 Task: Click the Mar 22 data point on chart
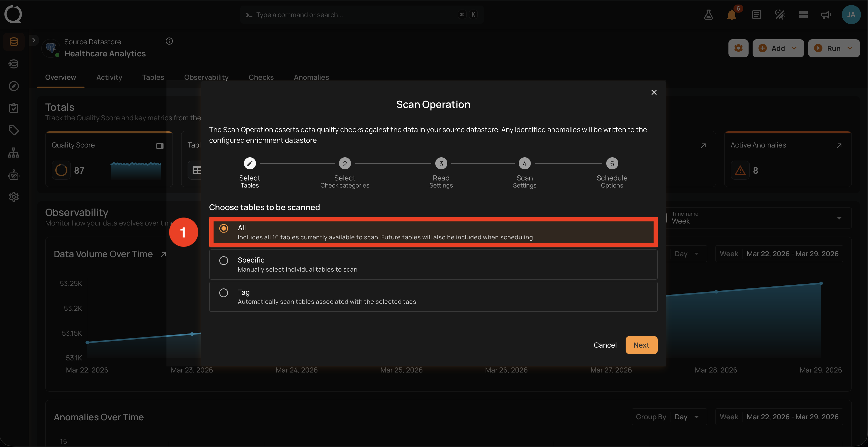tap(87, 342)
